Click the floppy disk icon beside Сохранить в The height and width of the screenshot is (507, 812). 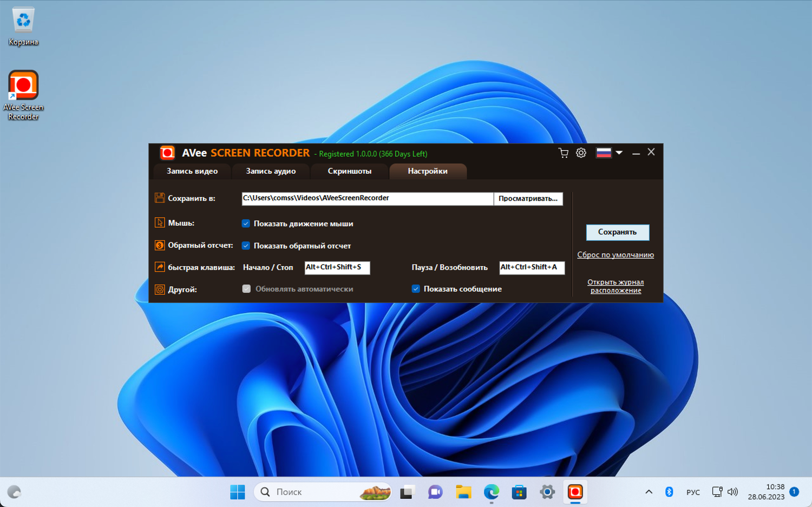coord(160,198)
